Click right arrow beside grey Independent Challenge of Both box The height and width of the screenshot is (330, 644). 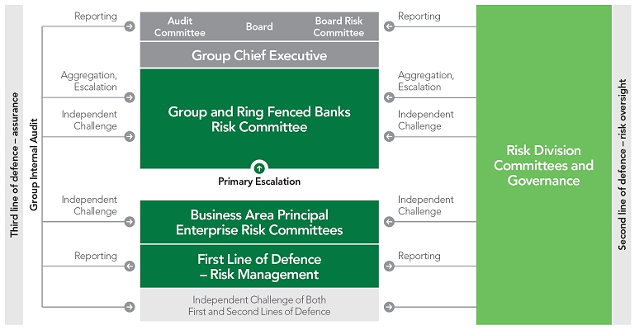[389, 307]
